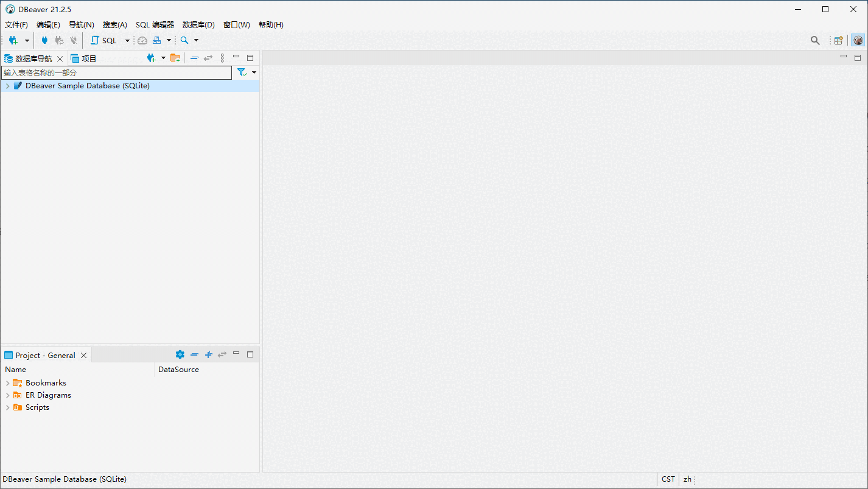Maximize the Project - General panel
868x489 pixels.
[250, 354]
